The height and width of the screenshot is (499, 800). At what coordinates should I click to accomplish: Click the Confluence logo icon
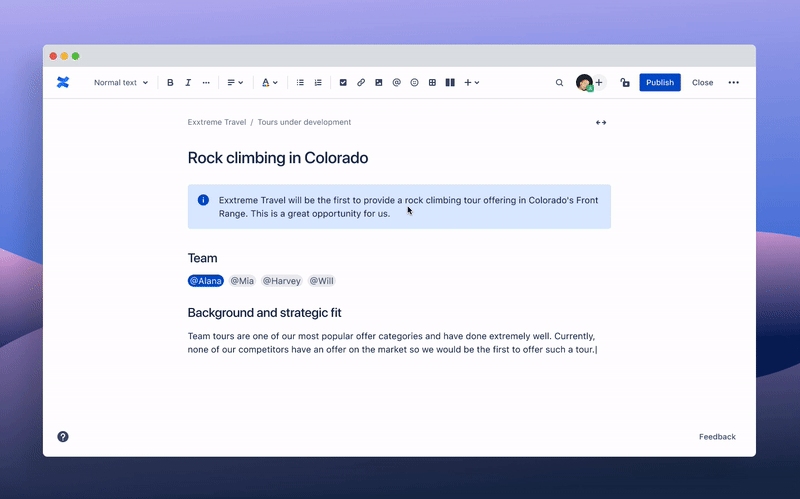(63, 82)
